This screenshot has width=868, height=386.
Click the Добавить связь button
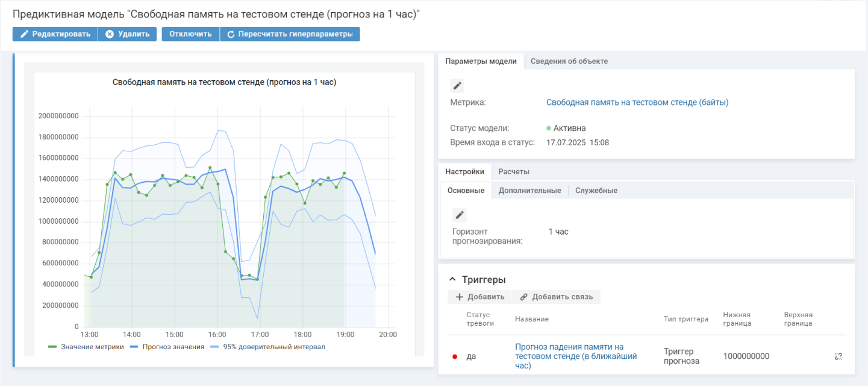(557, 297)
